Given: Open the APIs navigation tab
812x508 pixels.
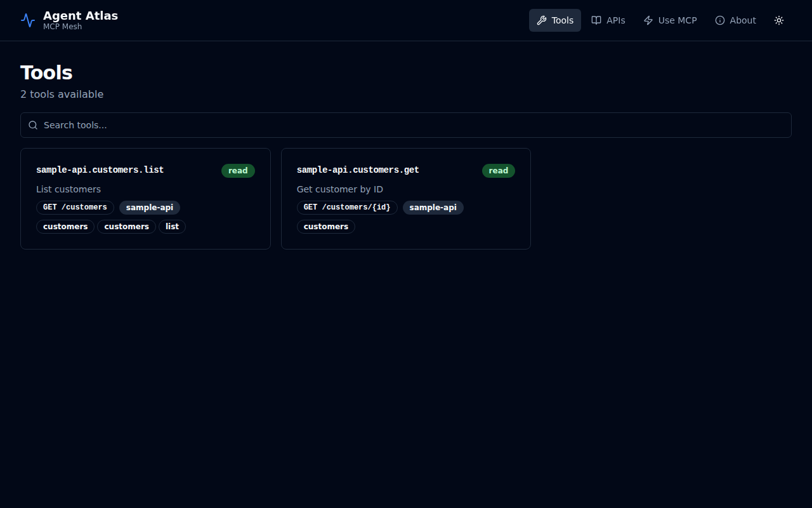Looking at the screenshot, I should point(608,20).
